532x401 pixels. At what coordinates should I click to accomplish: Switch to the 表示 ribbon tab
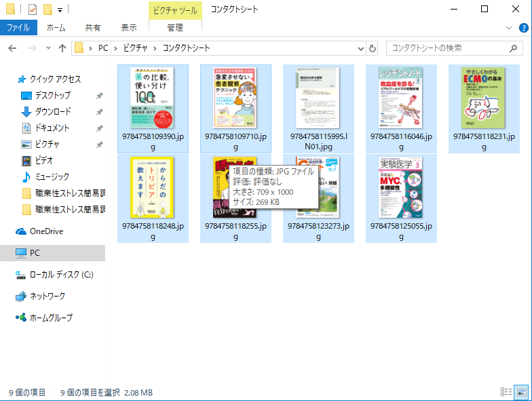click(129, 28)
